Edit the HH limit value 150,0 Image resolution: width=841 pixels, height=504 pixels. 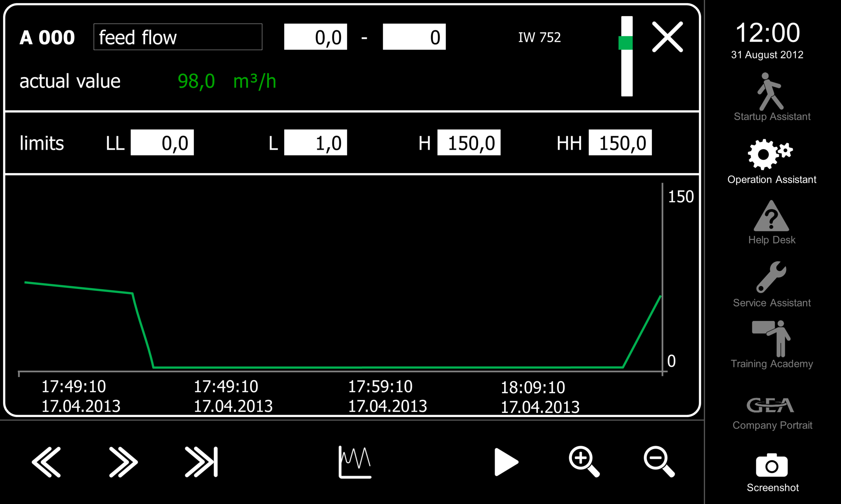click(x=620, y=143)
